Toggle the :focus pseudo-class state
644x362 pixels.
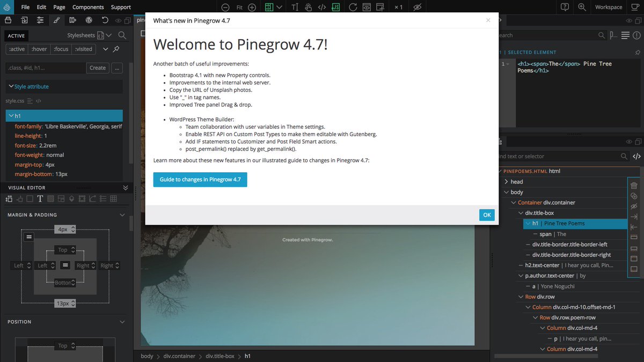(61, 49)
